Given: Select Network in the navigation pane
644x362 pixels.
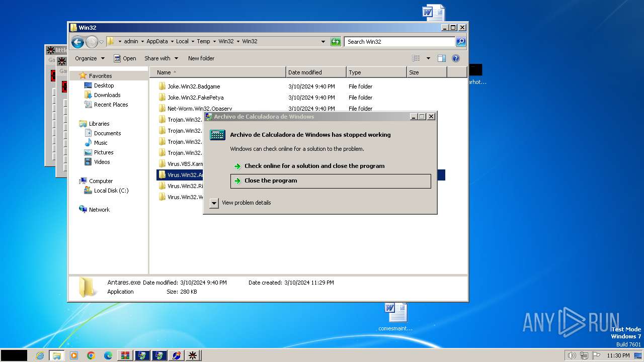Looking at the screenshot, I should pyautogui.click(x=99, y=210).
